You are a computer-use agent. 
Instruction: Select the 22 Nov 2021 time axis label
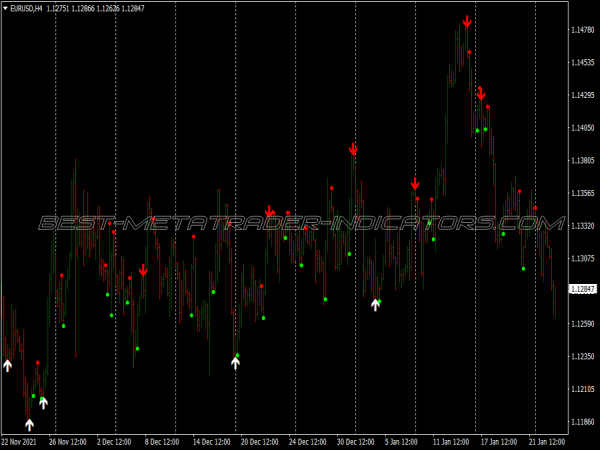click(19, 442)
